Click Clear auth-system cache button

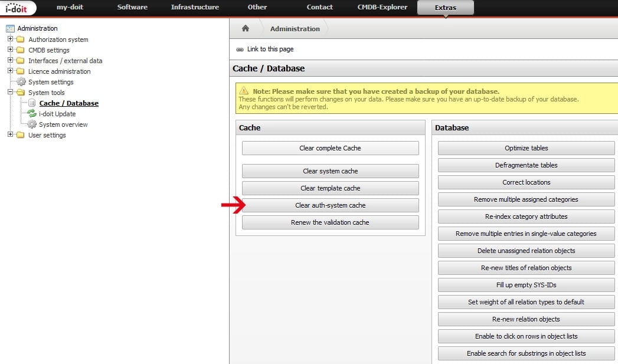331,205
